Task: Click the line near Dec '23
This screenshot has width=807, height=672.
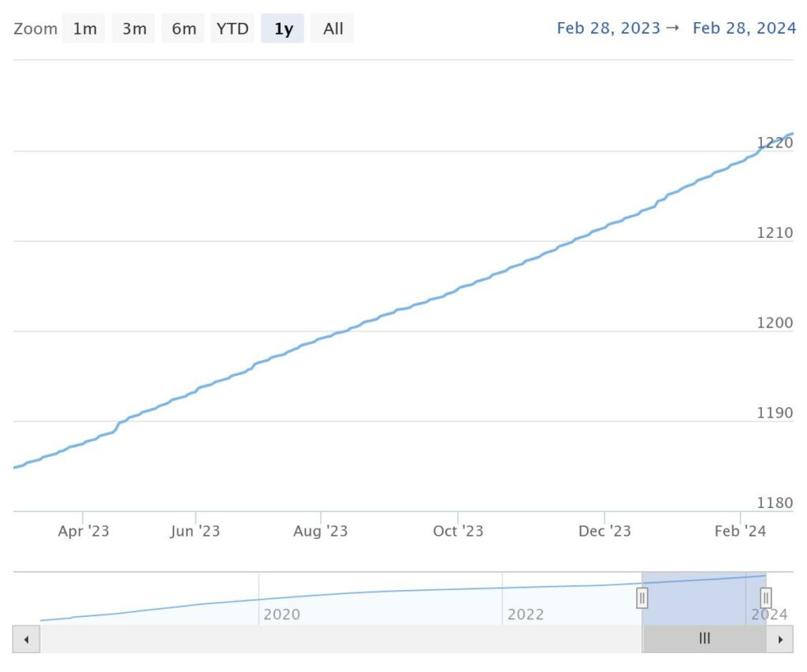Action: [604, 227]
